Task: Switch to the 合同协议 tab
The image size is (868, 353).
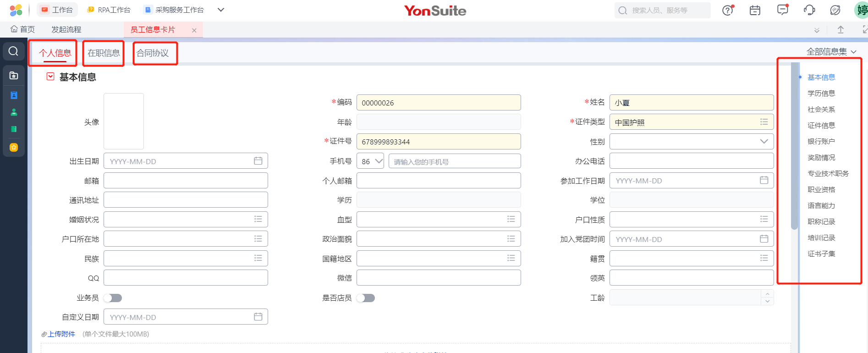Action: (153, 53)
